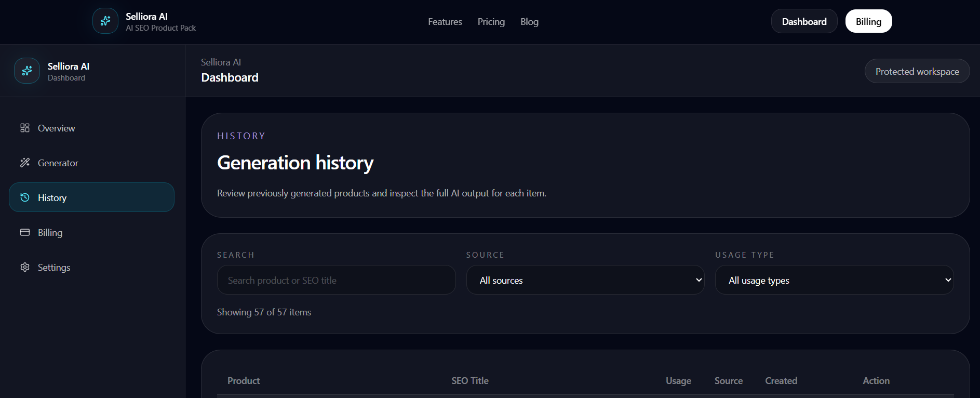Click the Settings gear icon
This screenshot has width=980, height=398.
pyautogui.click(x=25, y=267)
